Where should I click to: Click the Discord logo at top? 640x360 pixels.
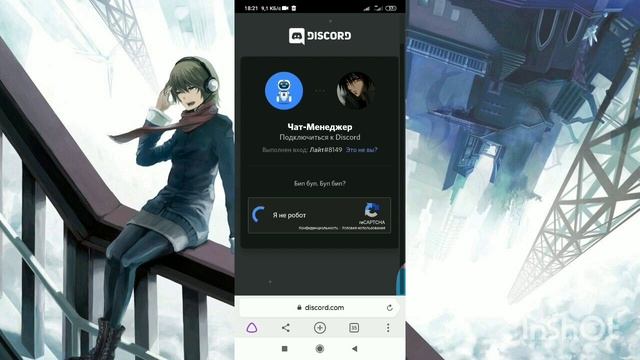pos(320,36)
